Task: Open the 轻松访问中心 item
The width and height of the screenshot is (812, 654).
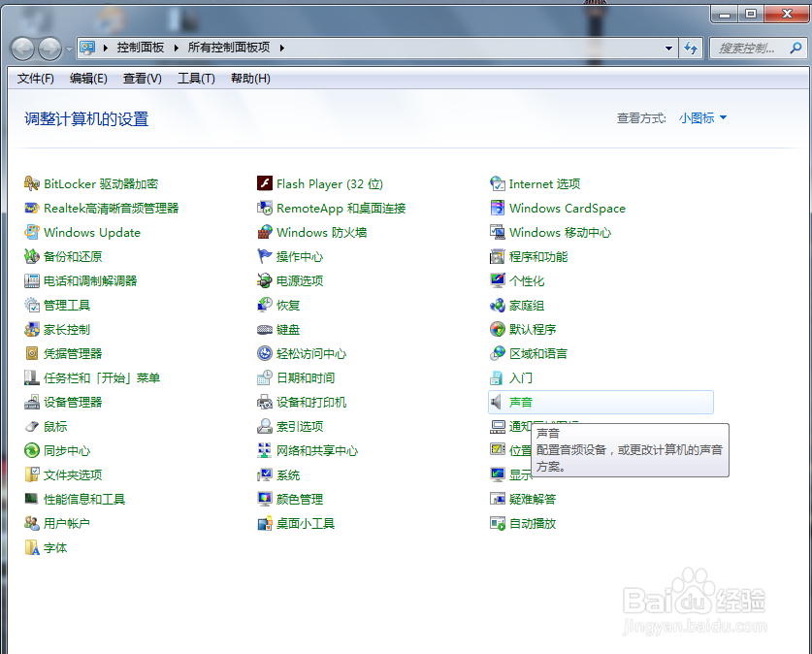Action: [x=311, y=353]
